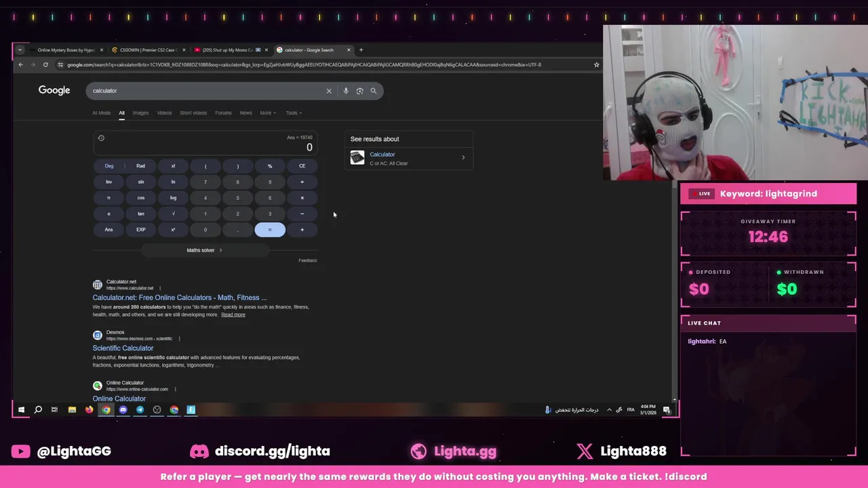This screenshot has width=868, height=488.
Task: Click the Feedback link under calculator
Action: coord(308,260)
